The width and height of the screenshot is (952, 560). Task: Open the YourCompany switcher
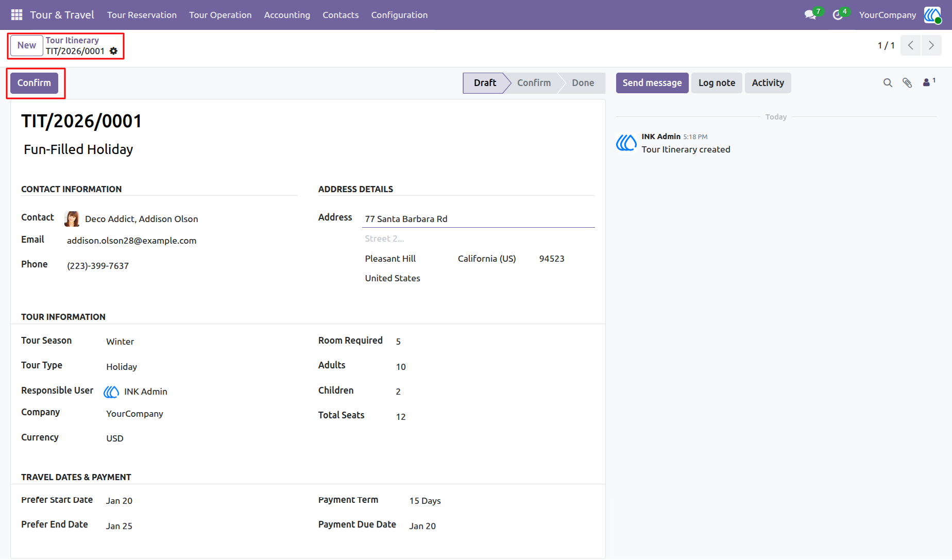887,15
